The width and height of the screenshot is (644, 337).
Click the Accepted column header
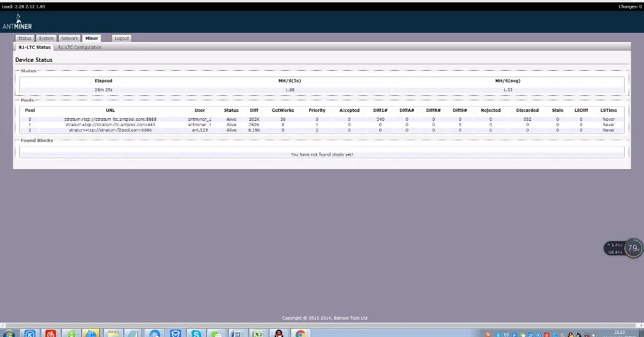point(349,110)
